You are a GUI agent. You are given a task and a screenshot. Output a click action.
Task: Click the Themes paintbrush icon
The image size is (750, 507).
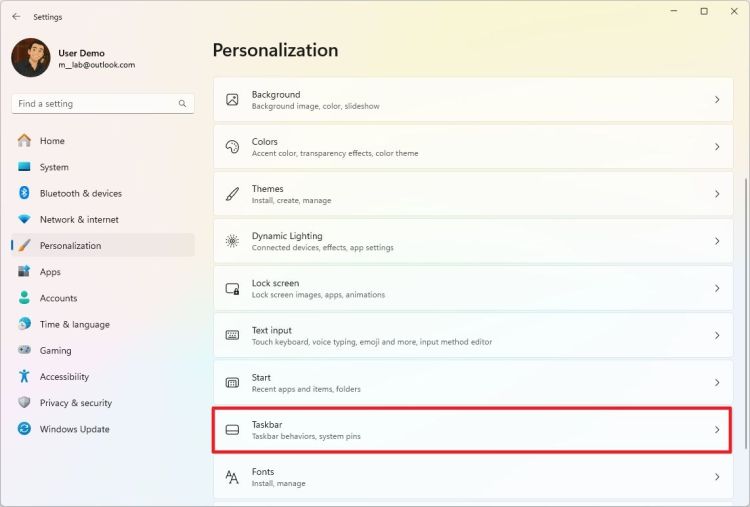click(x=232, y=194)
